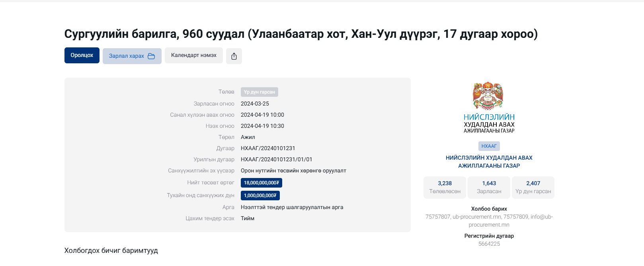This screenshot has width=644, height=266.
Task: Click the agency emblem logo
Action: point(488,96)
